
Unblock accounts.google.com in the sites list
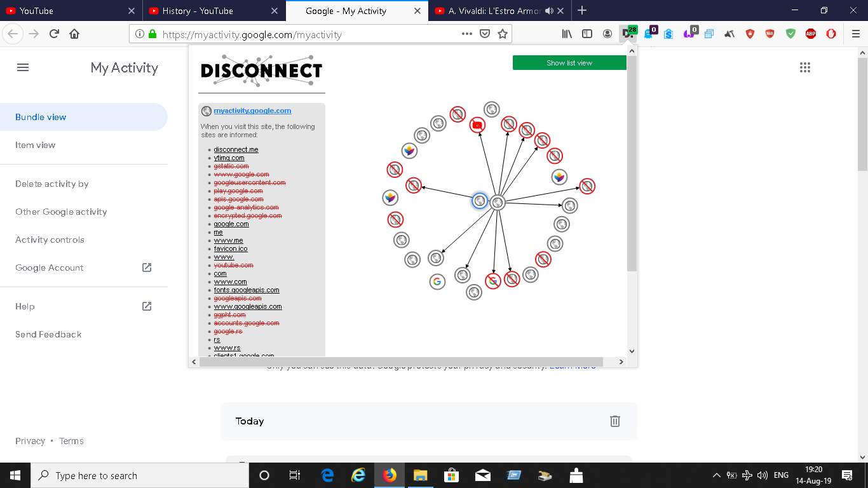coord(247,323)
